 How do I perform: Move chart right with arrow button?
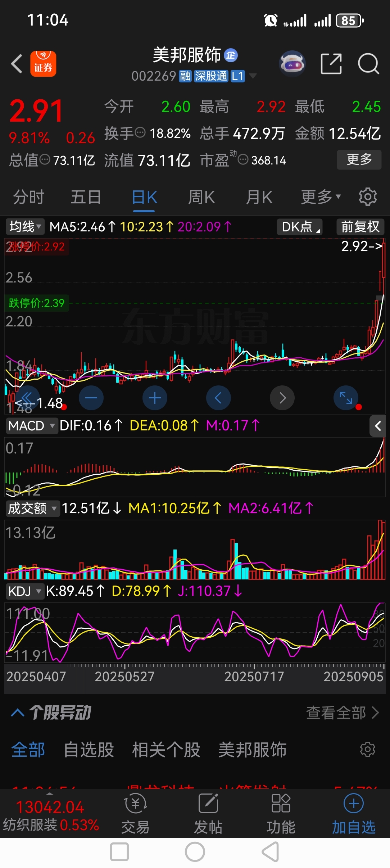(282, 398)
